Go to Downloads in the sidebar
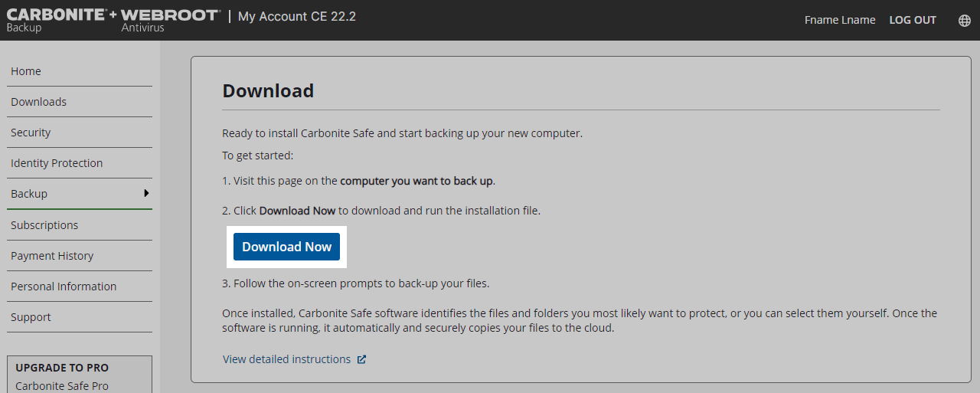The width and height of the screenshot is (980, 393). pyautogui.click(x=38, y=102)
